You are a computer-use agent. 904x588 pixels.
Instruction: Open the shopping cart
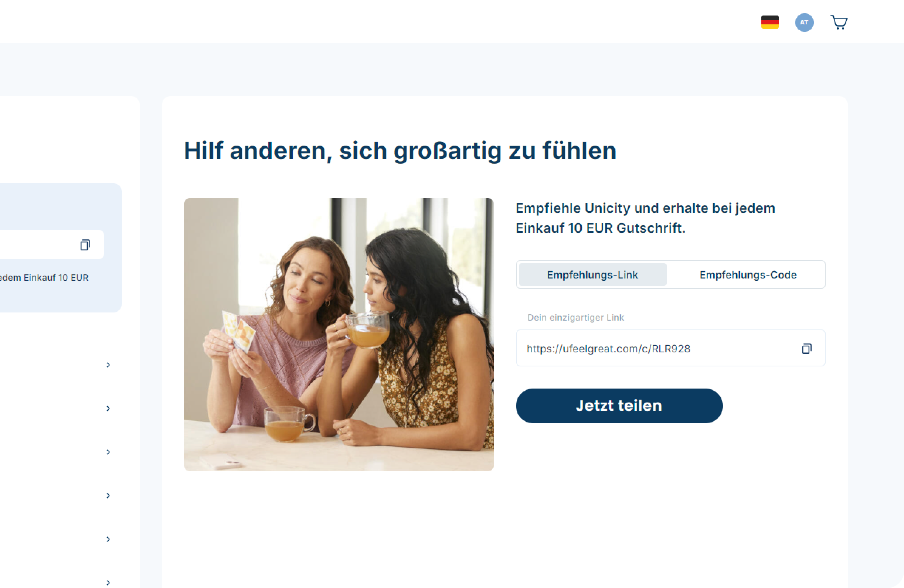[x=839, y=23]
